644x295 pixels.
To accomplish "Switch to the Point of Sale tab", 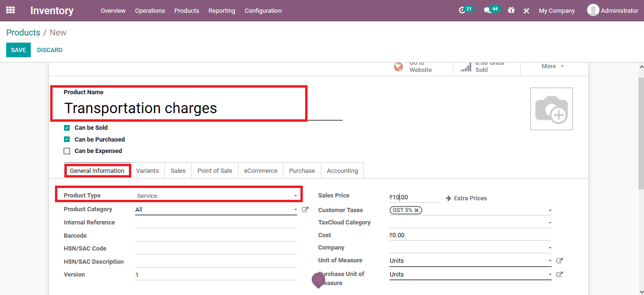I will (x=215, y=170).
